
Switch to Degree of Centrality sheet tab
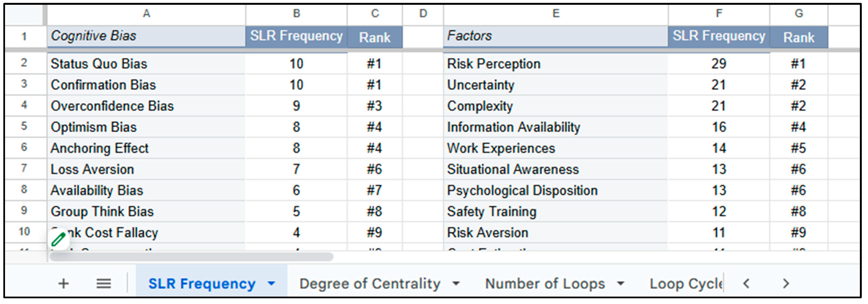point(370,284)
